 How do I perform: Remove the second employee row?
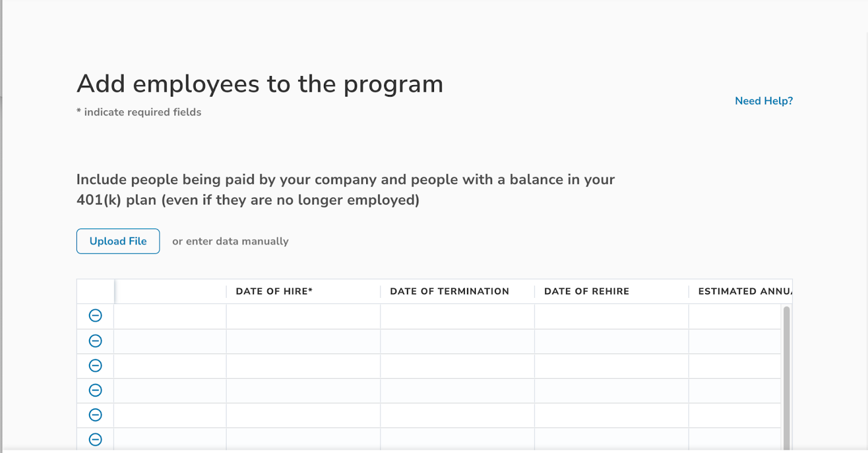click(95, 341)
